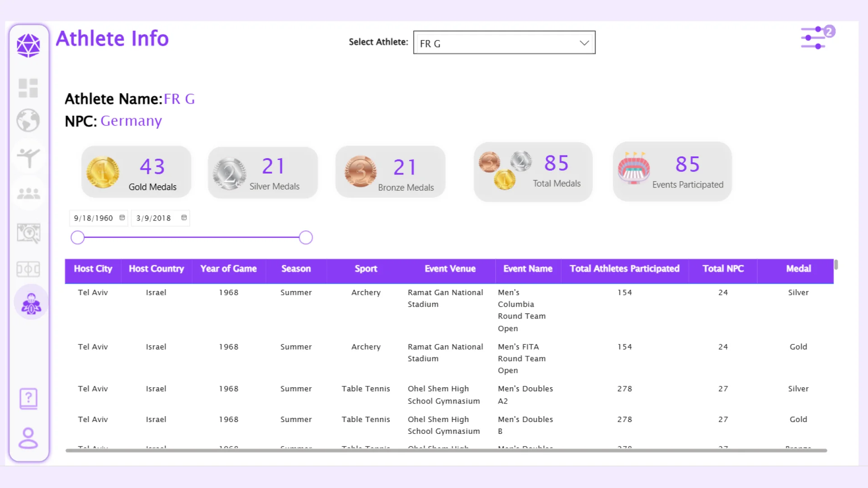Click the left handle of date slider

pos(78,238)
